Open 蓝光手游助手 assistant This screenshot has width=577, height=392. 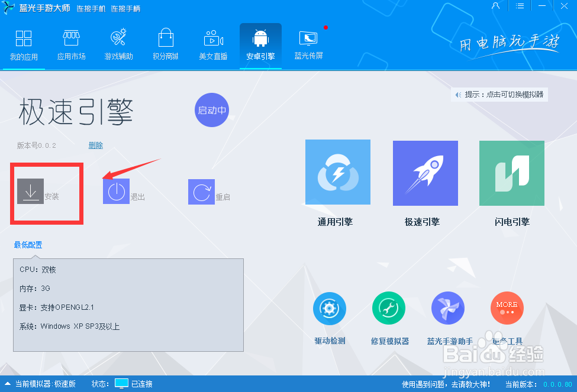pos(447,308)
